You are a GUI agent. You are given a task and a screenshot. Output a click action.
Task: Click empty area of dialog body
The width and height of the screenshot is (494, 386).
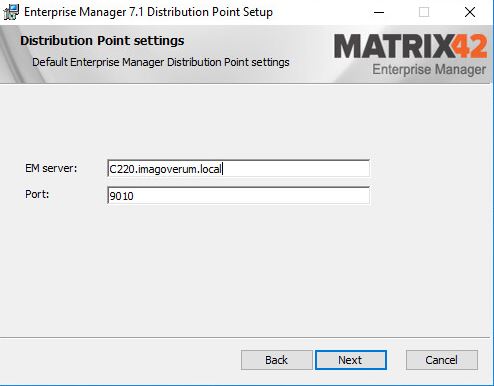pyautogui.click(x=247, y=267)
